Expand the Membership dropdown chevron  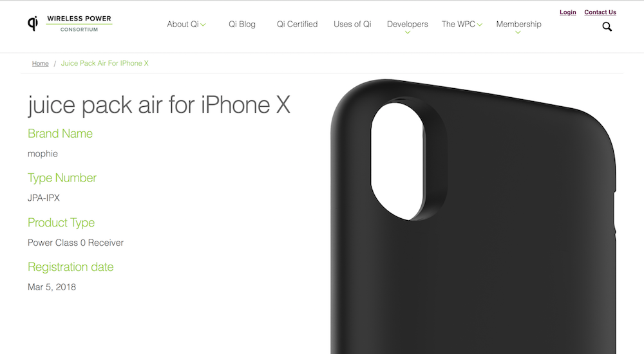[518, 32]
